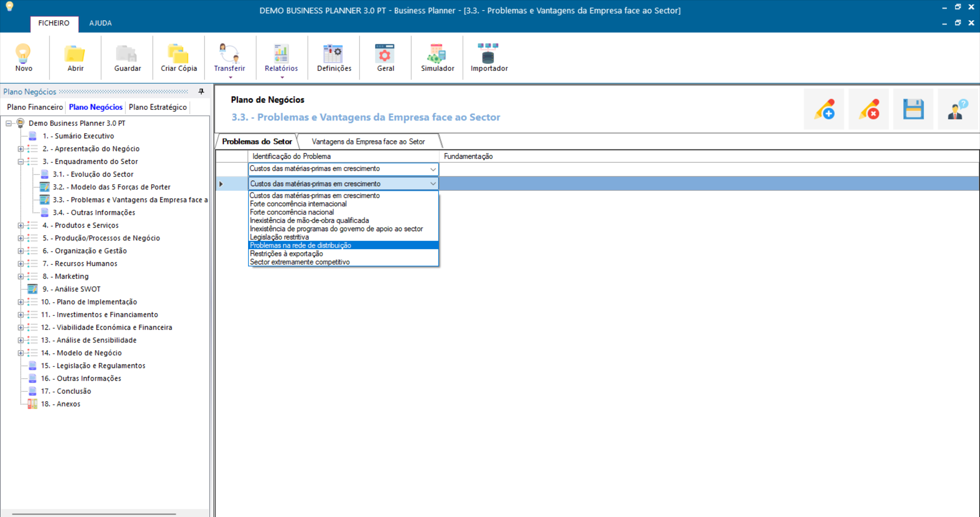Image resolution: width=980 pixels, height=517 pixels.
Task: Click Identificação do Problema column header
Action: click(x=344, y=156)
